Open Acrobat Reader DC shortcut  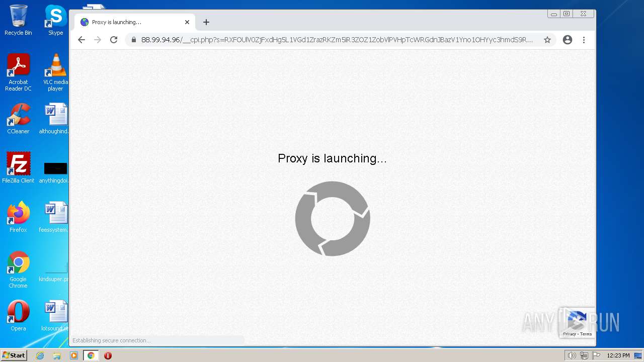click(x=18, y=72)
